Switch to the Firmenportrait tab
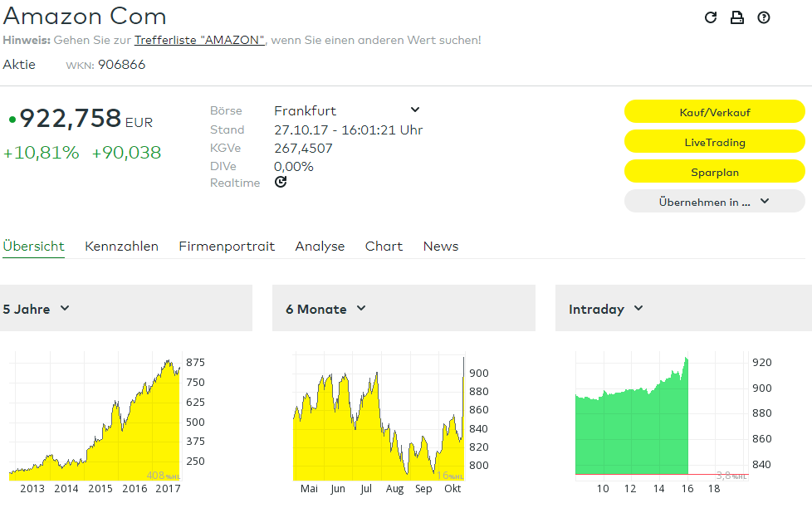The image size is (812, 508). pyautogui.click(x=227, y=246)
